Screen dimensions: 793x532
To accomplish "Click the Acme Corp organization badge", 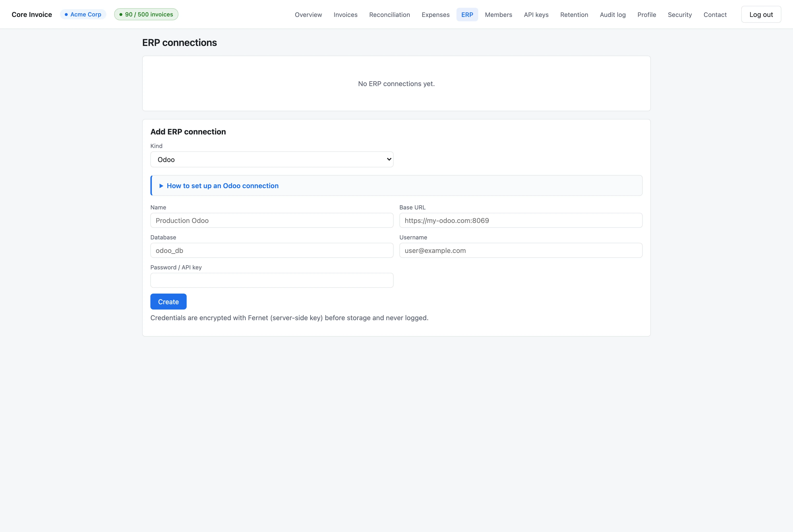I will 83,15.
